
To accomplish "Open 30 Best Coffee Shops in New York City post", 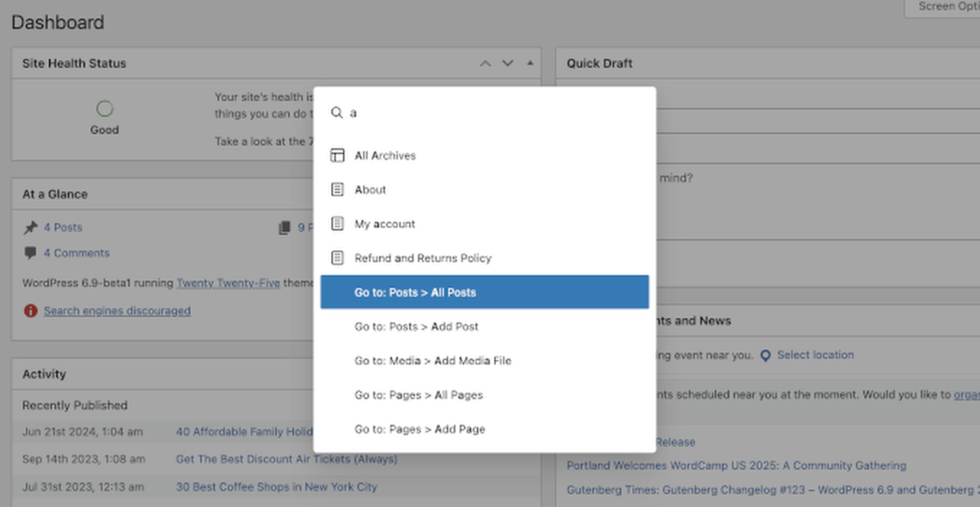I will click(x=276, y=487).
